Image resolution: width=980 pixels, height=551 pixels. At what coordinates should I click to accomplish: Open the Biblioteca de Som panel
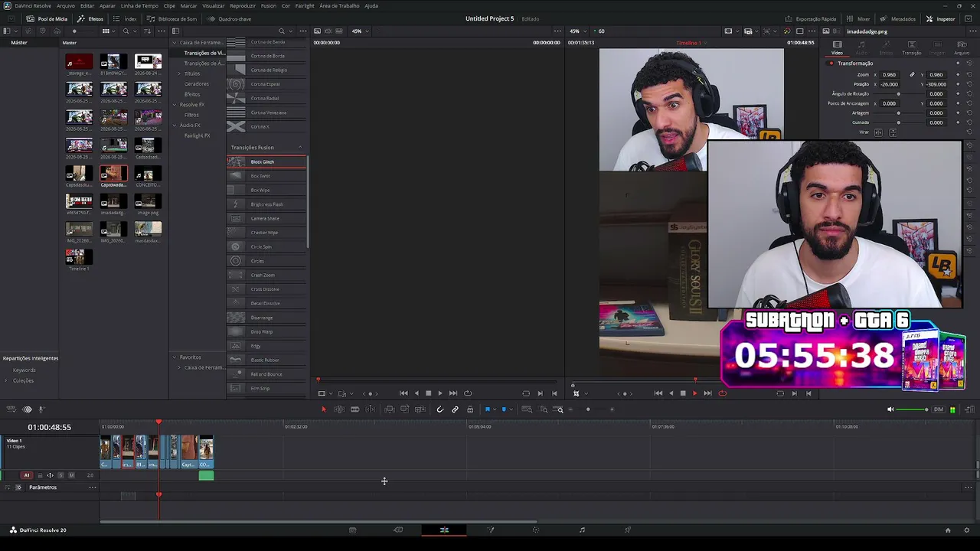click(172, 18)
